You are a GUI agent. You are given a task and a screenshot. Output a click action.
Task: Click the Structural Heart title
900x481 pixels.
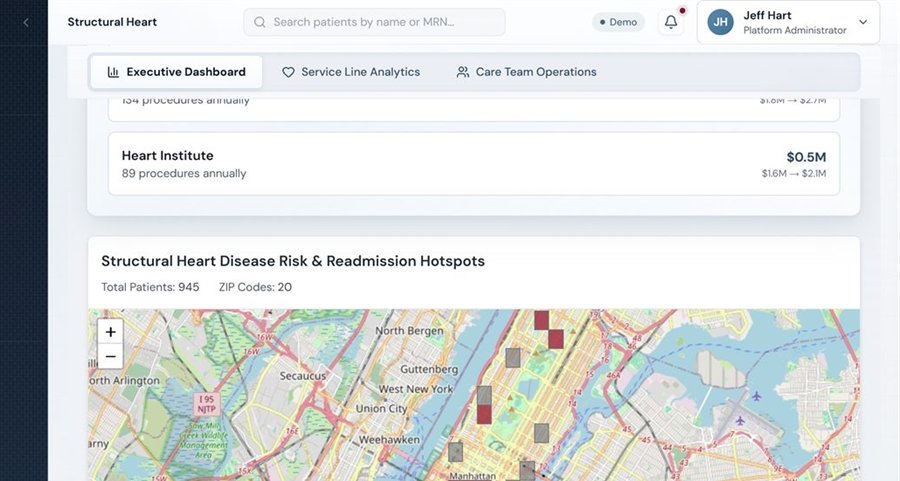pos(112,22)
